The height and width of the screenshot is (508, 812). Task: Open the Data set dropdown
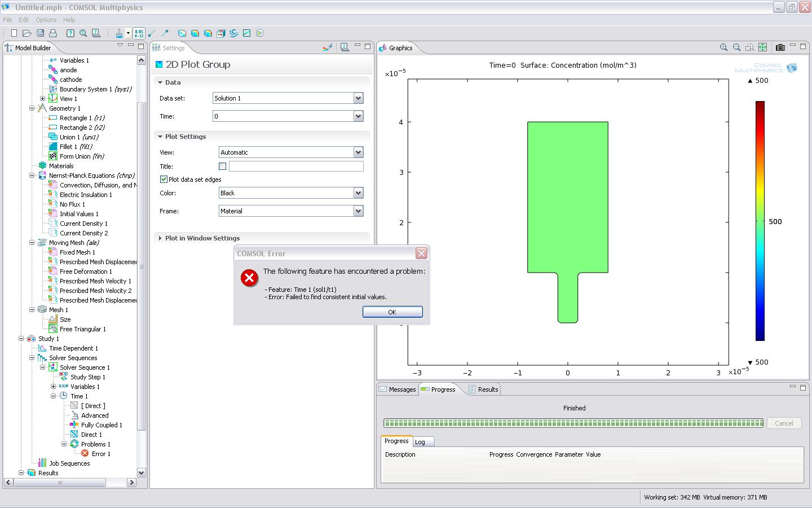pyautogui.click(x=358, y=98)
